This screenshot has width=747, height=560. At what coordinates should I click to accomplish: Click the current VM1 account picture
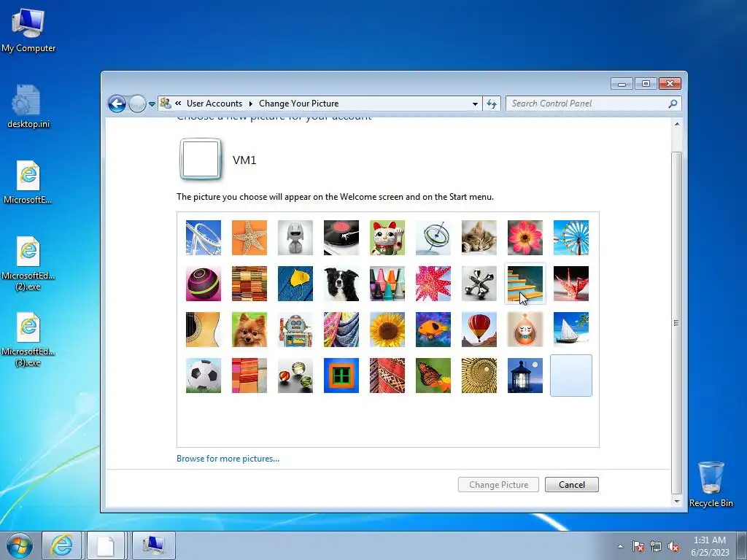click(201, 159)
